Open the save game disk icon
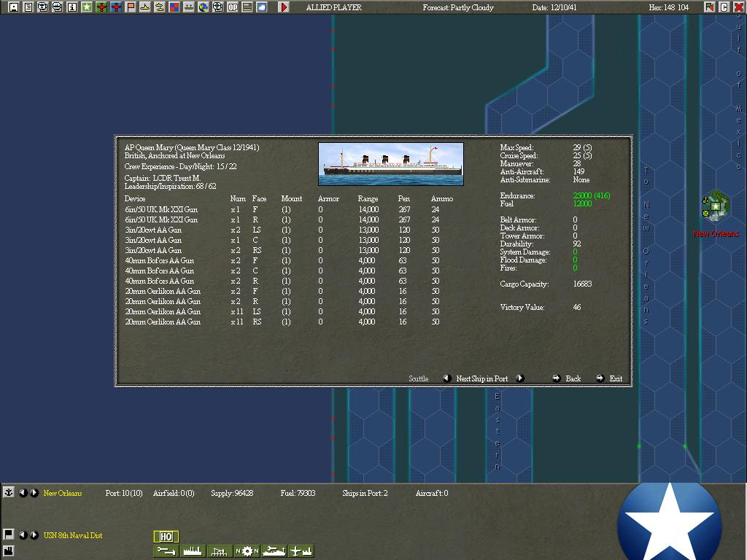Screen dimensions: 747x560 [14, 7]
